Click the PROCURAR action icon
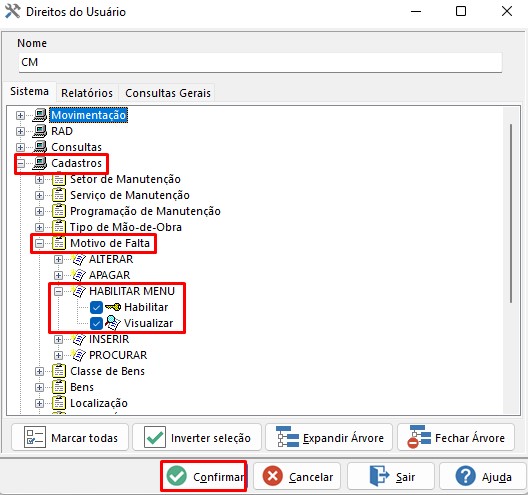528x495 pixels. coord(79,355)
